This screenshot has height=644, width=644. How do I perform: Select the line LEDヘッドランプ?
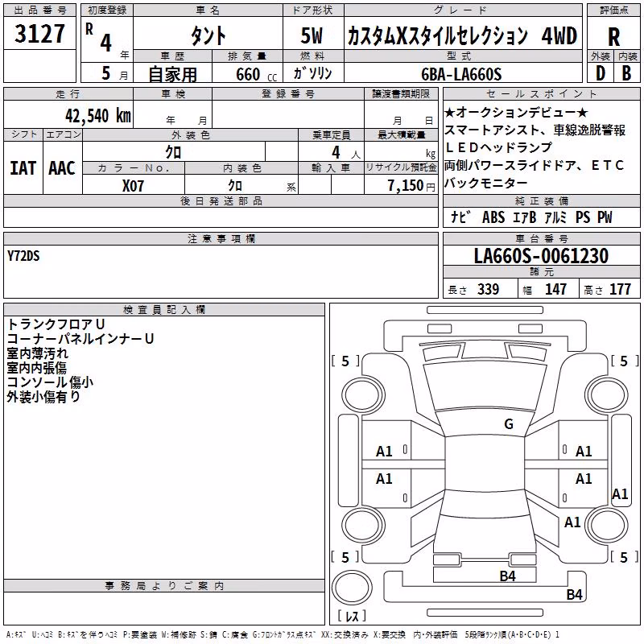click(x=498, y=147)
